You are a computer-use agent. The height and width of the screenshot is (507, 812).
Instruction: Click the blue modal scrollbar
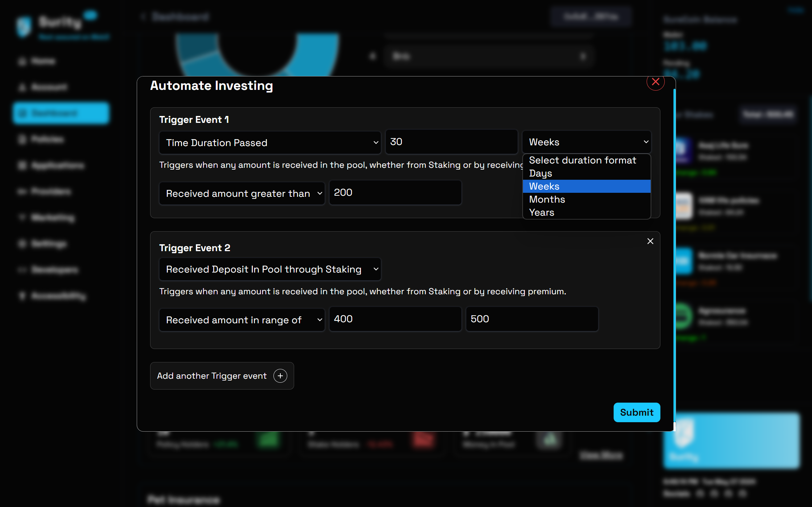(x=674, y=254)
